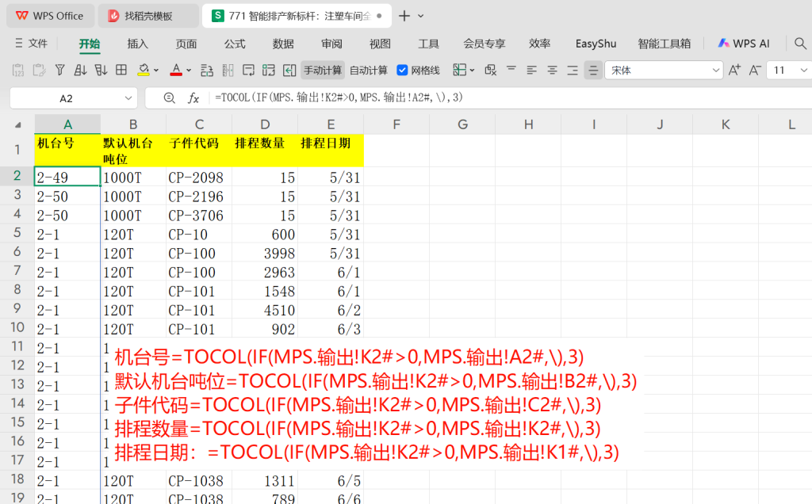Align text left
812x504 pixels.
pos(532,71)
